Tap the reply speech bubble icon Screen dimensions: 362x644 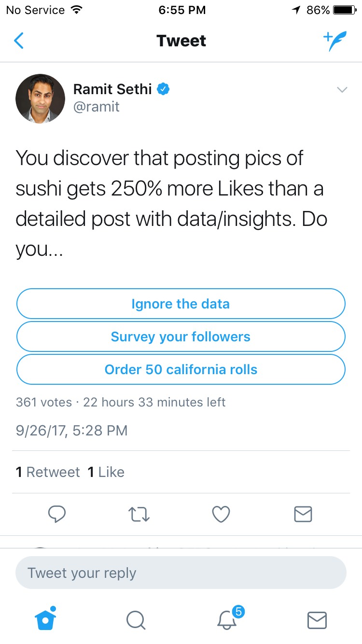57,515
